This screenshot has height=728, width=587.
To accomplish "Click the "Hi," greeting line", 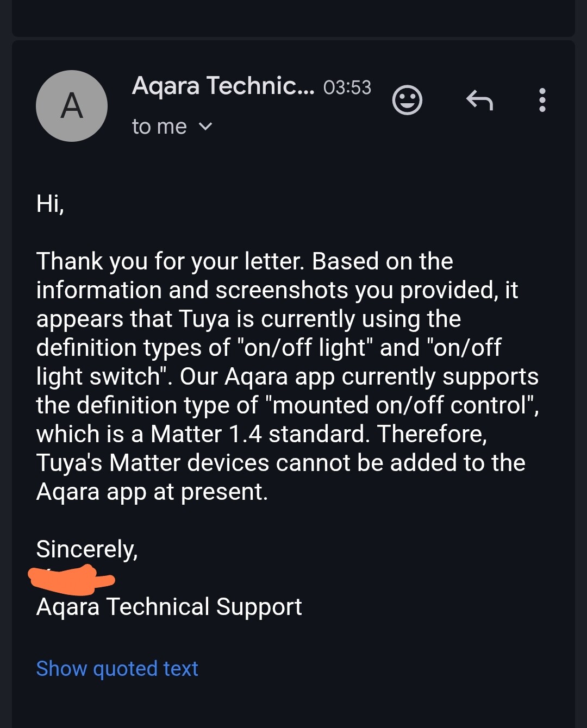I will click(50, 204).
